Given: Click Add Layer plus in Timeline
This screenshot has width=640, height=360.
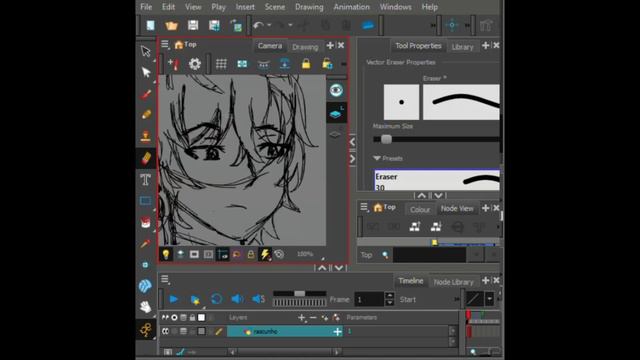Looking at the screenshot, I should (301, 318).
